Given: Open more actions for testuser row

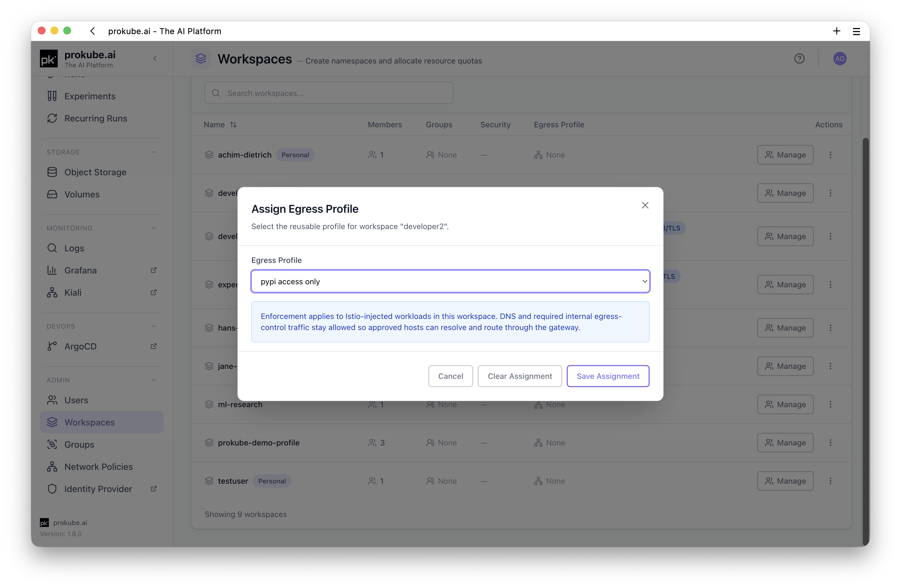Looking at the screenshot, I should click(830, 481).
